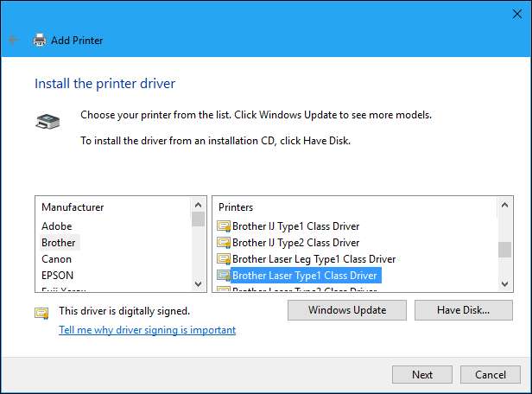Screen dimensions: 532x394
Task: Select Brother Laser Leg Type1 Class Driver
Action: click(313, 259)
